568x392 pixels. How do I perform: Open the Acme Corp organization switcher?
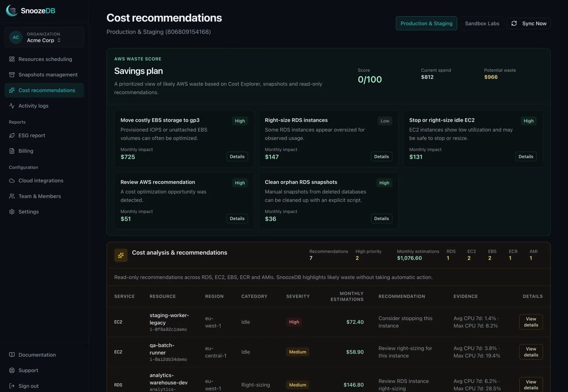(44, 37)
